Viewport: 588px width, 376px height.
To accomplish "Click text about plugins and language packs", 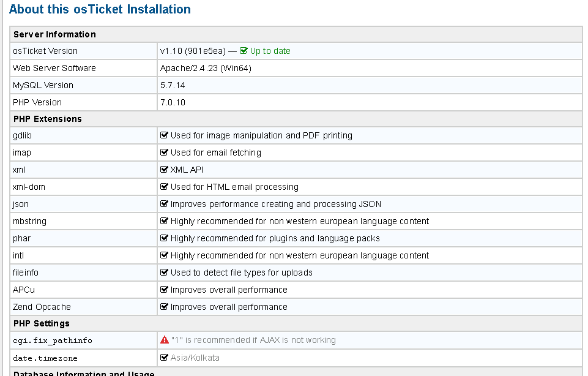I will pyautogui.click(x=275, y=238).
